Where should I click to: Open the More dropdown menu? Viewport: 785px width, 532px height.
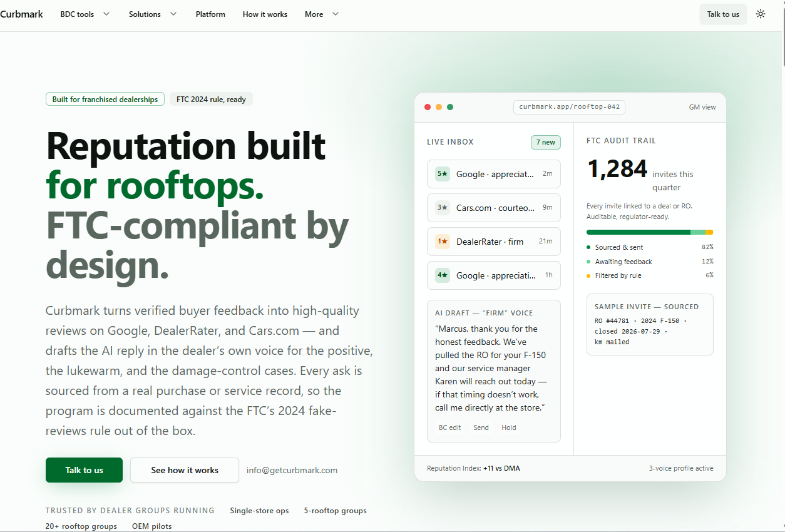pos(322,14)
